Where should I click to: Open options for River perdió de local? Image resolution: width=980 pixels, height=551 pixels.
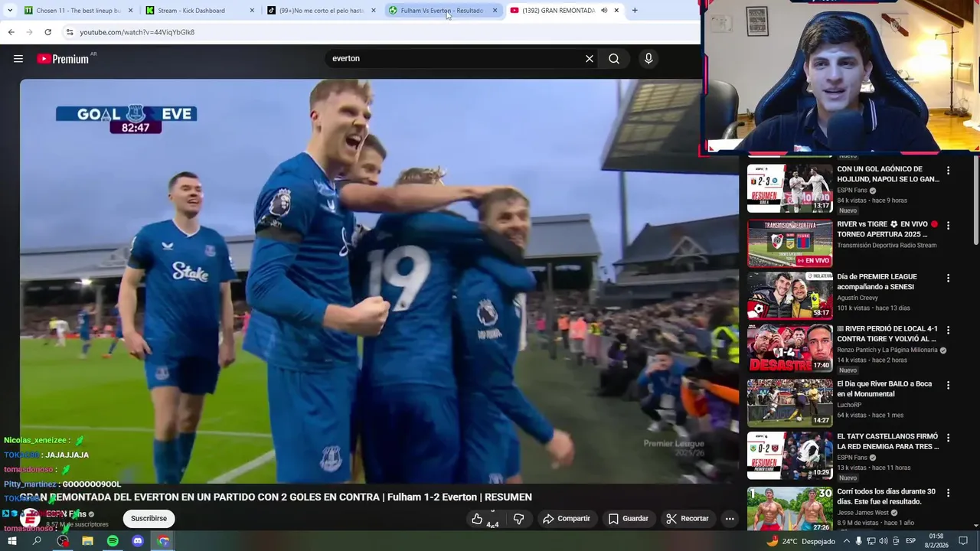click(x=948, y=330)
